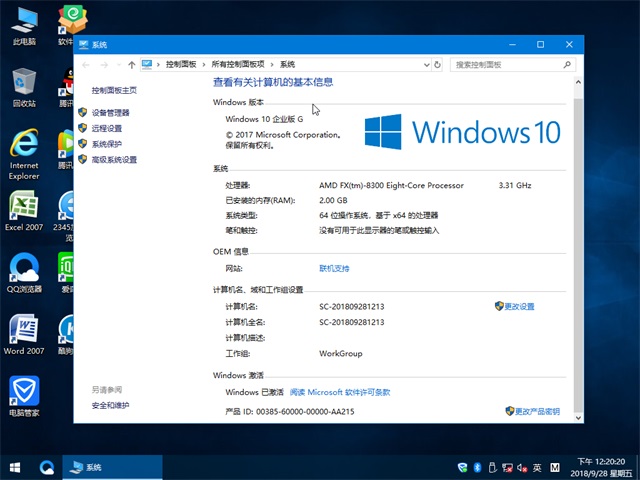Open 设备管理器 in the left sidebar
Viewport: 640px width, 480px height.
click(110, 113)
